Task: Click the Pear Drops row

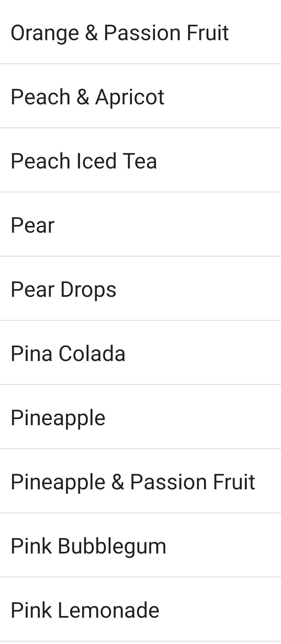Action: [x=140, y=289]
